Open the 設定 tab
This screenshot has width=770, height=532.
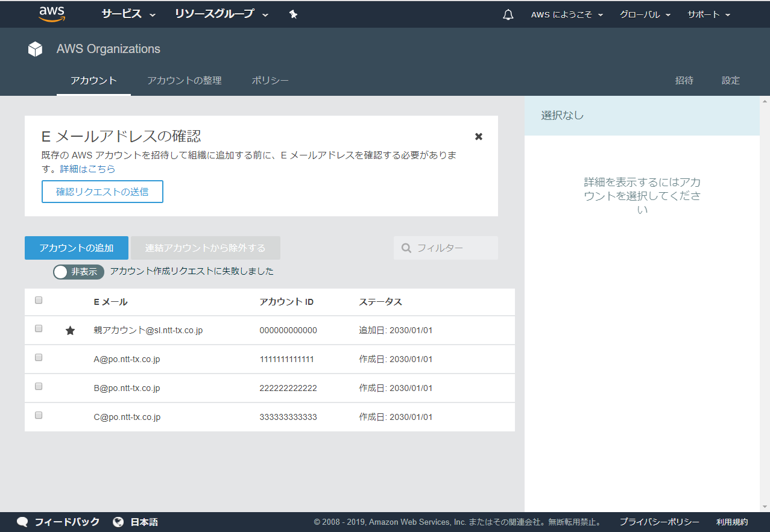[731, 80]
